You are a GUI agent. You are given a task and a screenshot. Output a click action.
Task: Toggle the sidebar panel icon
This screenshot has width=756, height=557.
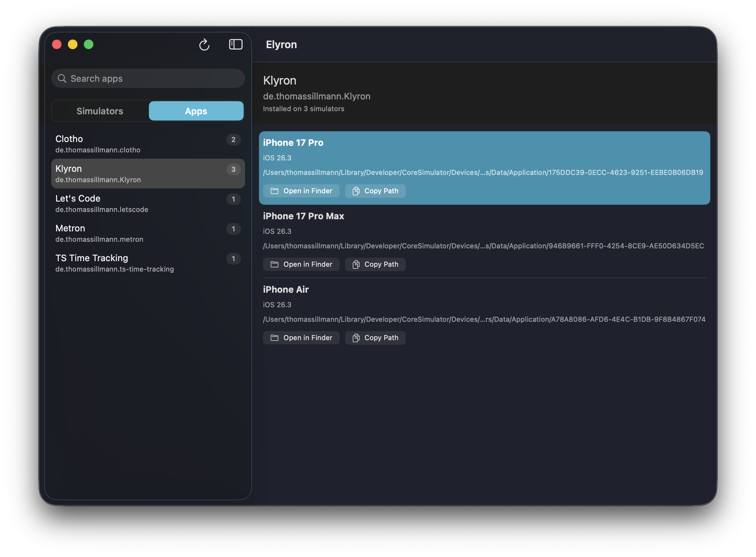(235, 44)
